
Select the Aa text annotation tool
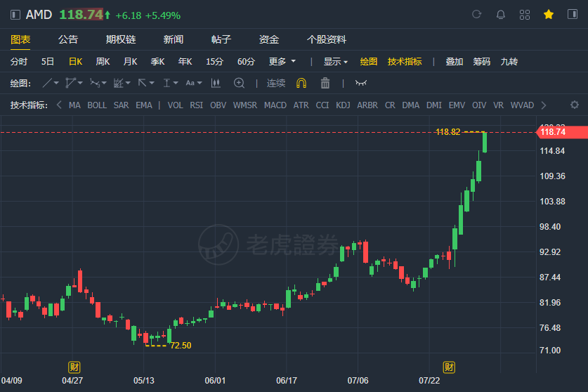coord(190,83)
